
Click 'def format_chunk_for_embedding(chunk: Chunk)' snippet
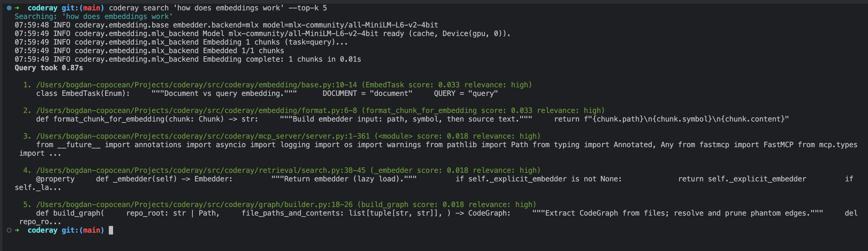click(130, 119)
